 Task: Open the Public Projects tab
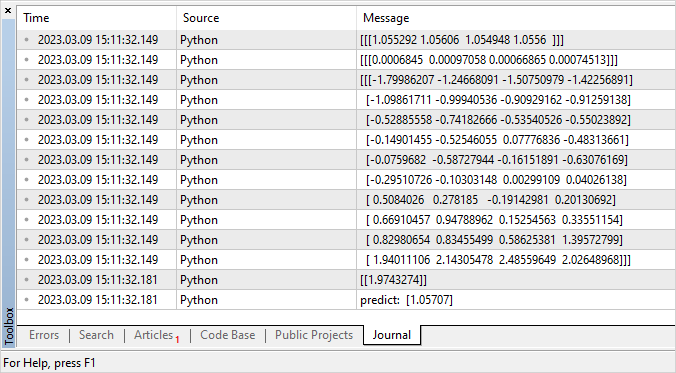pos(314,335)
